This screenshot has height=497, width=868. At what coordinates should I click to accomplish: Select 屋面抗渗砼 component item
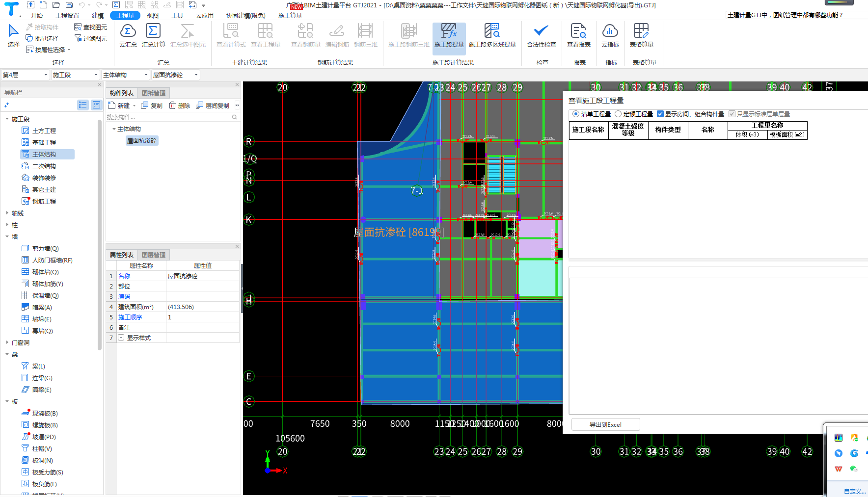coord(142,141)
